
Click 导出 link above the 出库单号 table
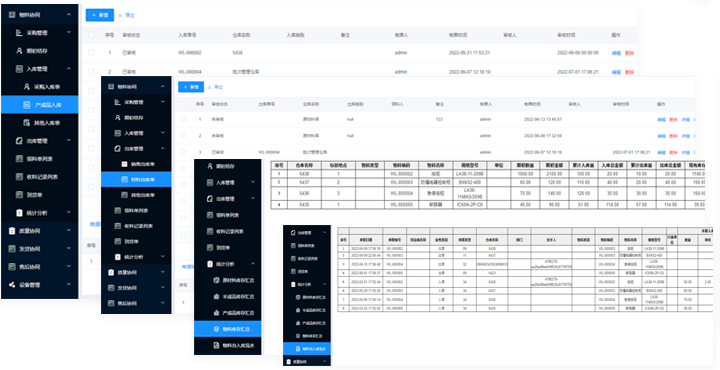(x=216, y=87)
